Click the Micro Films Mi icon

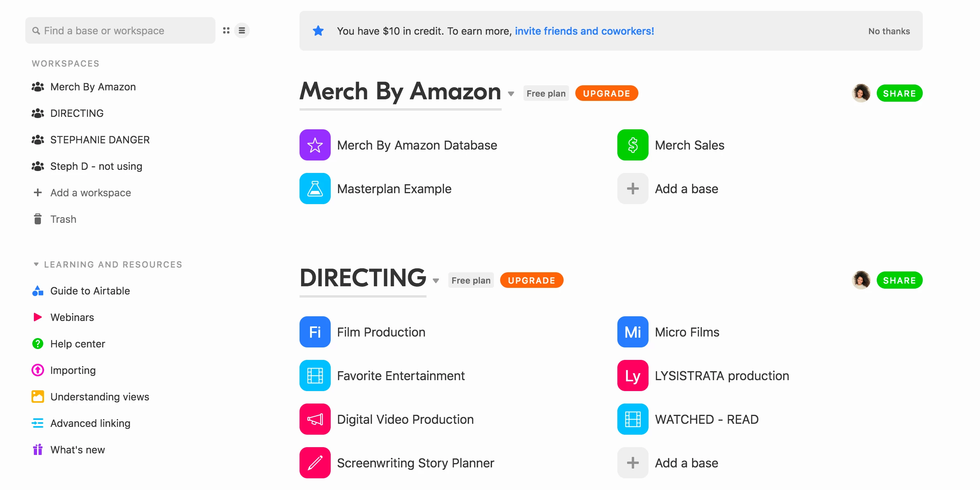click(633, 332)
